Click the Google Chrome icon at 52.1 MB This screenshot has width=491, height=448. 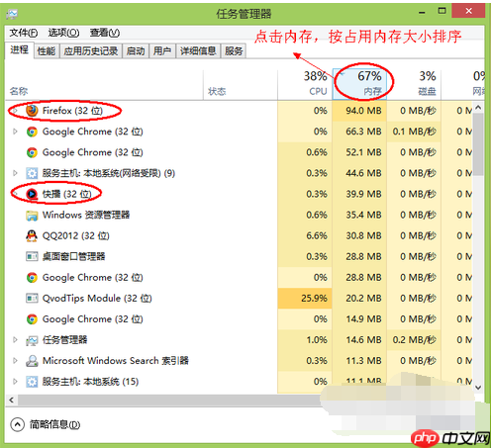[32, 152]
